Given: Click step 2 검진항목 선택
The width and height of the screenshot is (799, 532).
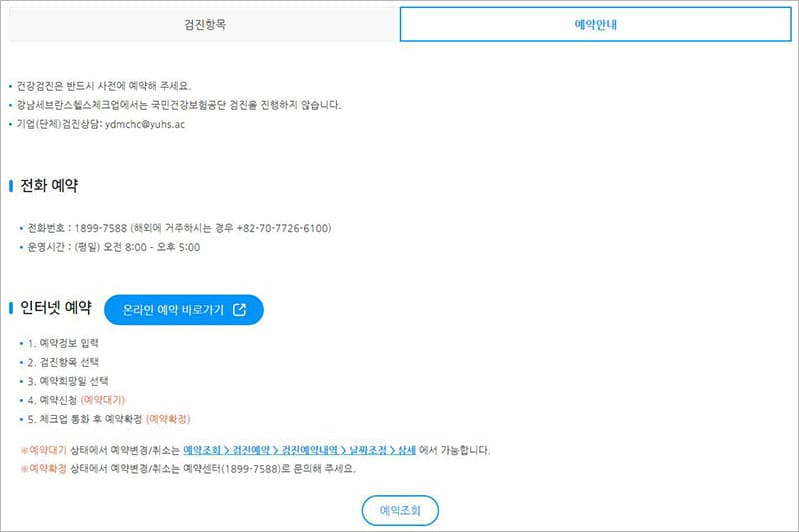Looking at the screenshot, I should click(63, 362).
